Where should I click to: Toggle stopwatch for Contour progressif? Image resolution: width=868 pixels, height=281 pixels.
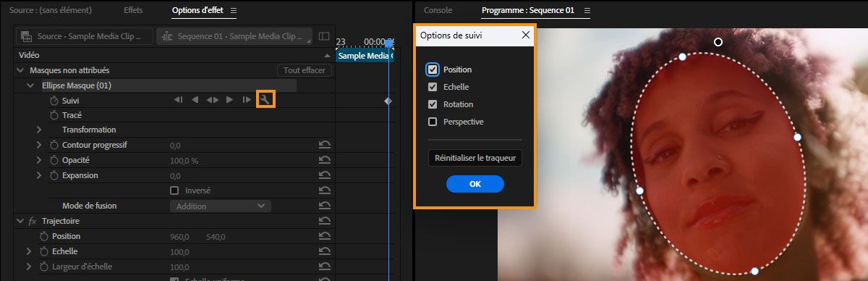coord(54,145)
